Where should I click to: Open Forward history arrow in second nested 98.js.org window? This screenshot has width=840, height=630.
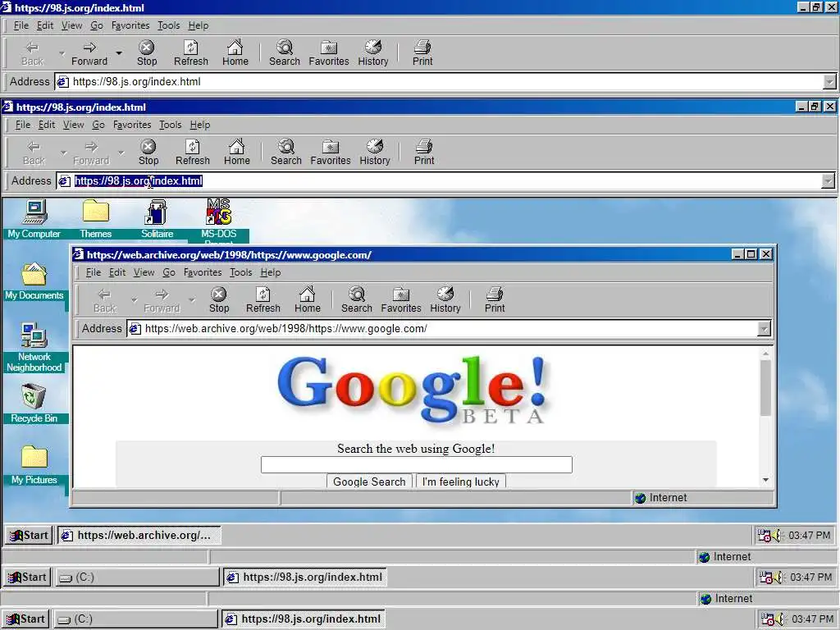click(121, 153)
